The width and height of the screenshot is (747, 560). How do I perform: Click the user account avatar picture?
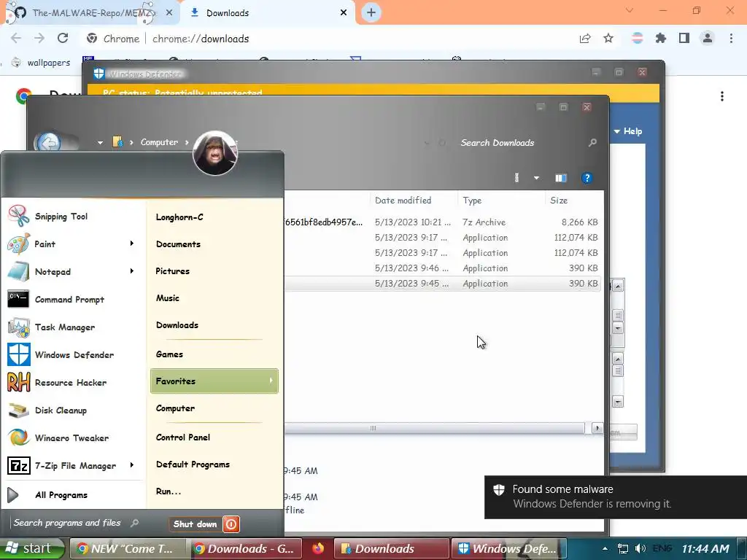[x=215, y=153]
